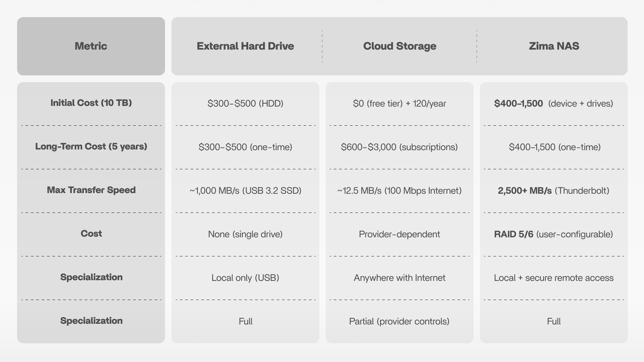This screenshot has height=362, width=644.
Task: Click the ~12.5 MB/s (100 Mbps Internet) cell
Action: pos(399,191)
